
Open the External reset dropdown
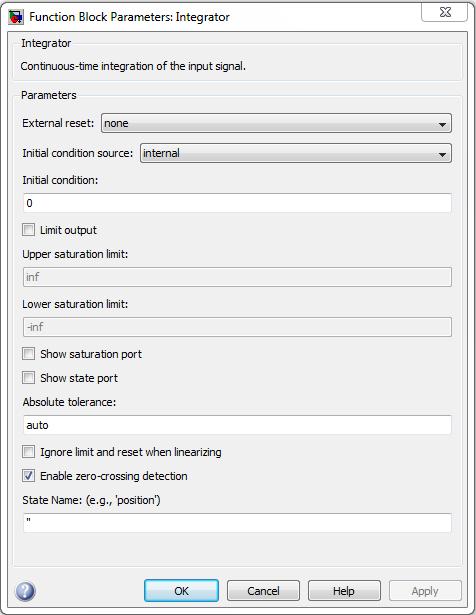[x=276, y=123]
